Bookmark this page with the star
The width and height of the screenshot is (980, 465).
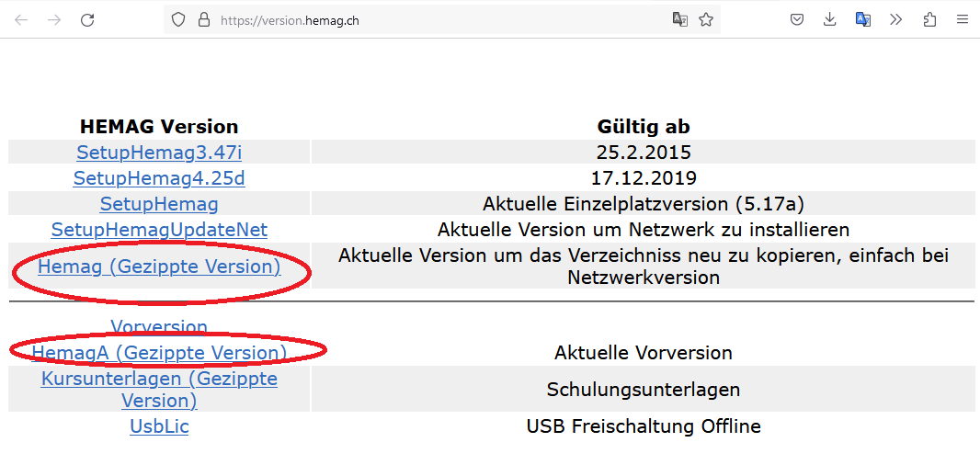706,19
